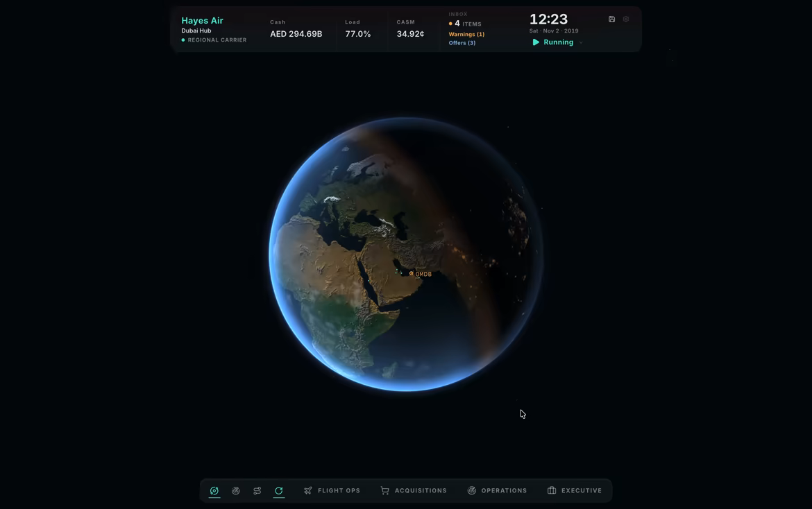Viewport: 812px width, 509px height.
Task: Click the cash value AED 294.69B
Action: coord(296,33)
